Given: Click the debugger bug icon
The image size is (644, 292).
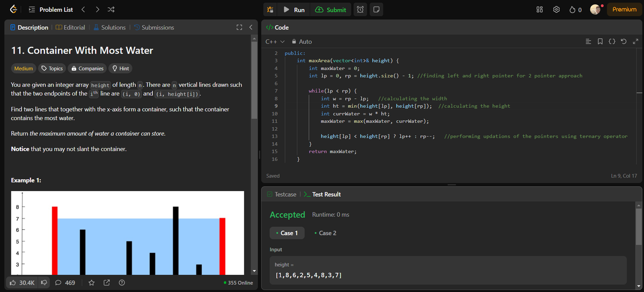Looking at the screenshot, I should coord(271,10).
